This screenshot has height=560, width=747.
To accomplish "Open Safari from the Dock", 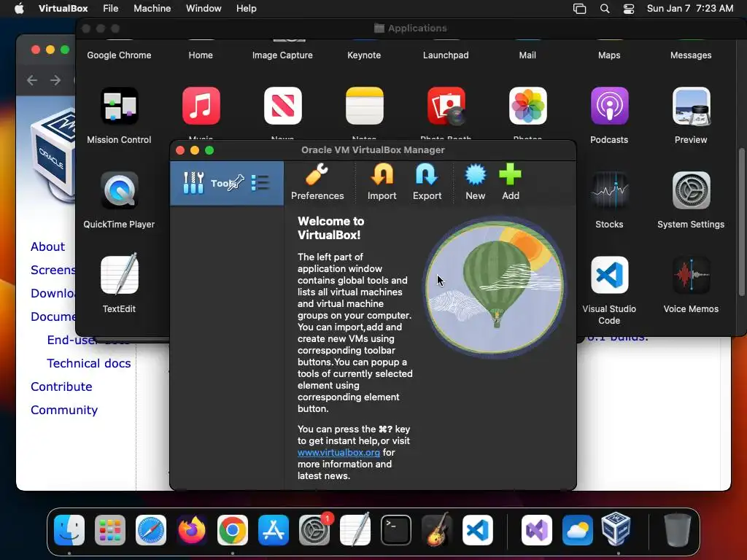I will tap(151, 529).
